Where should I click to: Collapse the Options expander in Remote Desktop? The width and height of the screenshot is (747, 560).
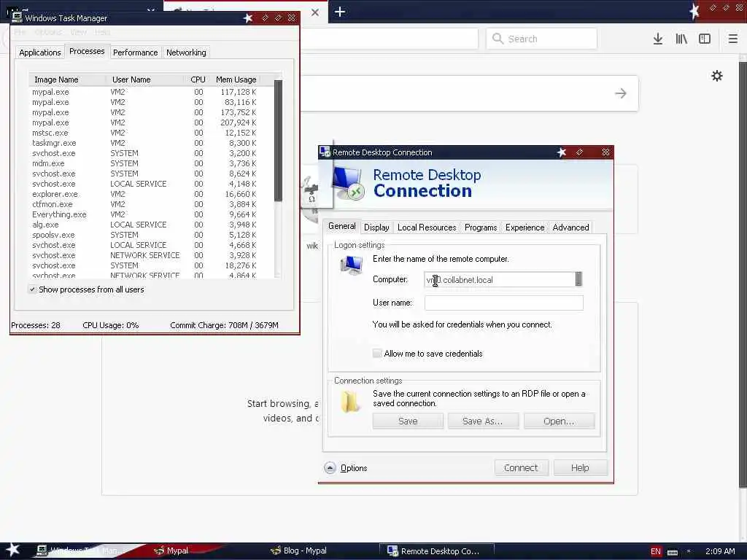click(x=330, y=468)
